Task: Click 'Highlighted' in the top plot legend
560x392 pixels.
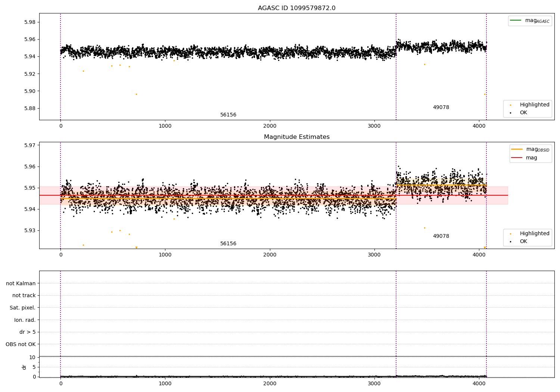Action: pos(535,105)
